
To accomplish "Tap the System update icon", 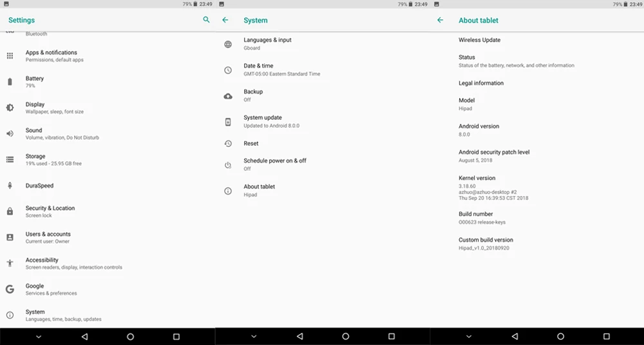I will pyautogui.click(x=228, y=122).
